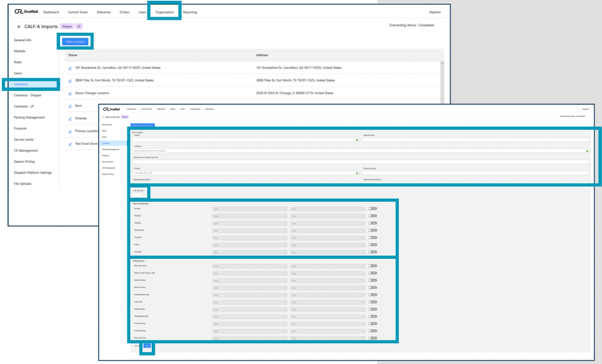602x364 pixels.
Task: Open the Cut-off Time dropdown
Action: (138, 195)
